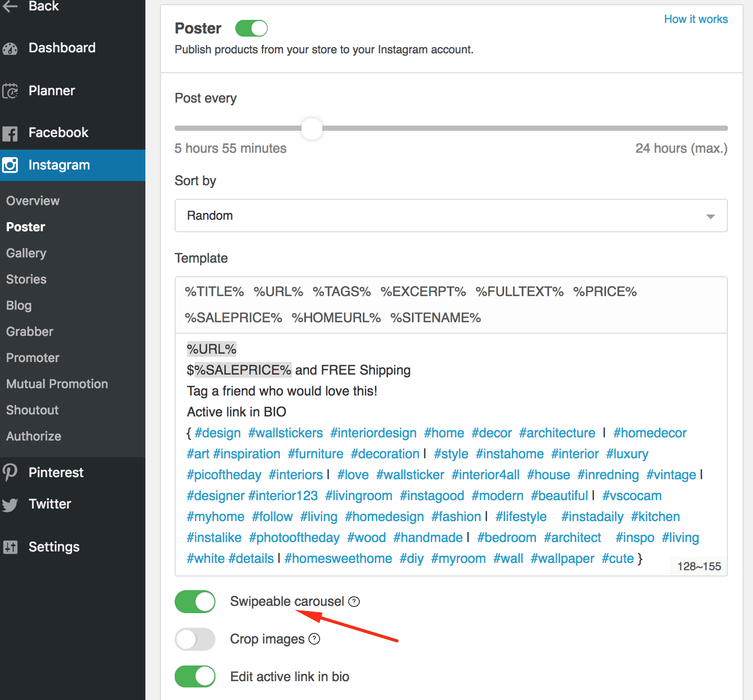Click the Planner calendar icon
The image size is (753, 700).
pos(10,91)
